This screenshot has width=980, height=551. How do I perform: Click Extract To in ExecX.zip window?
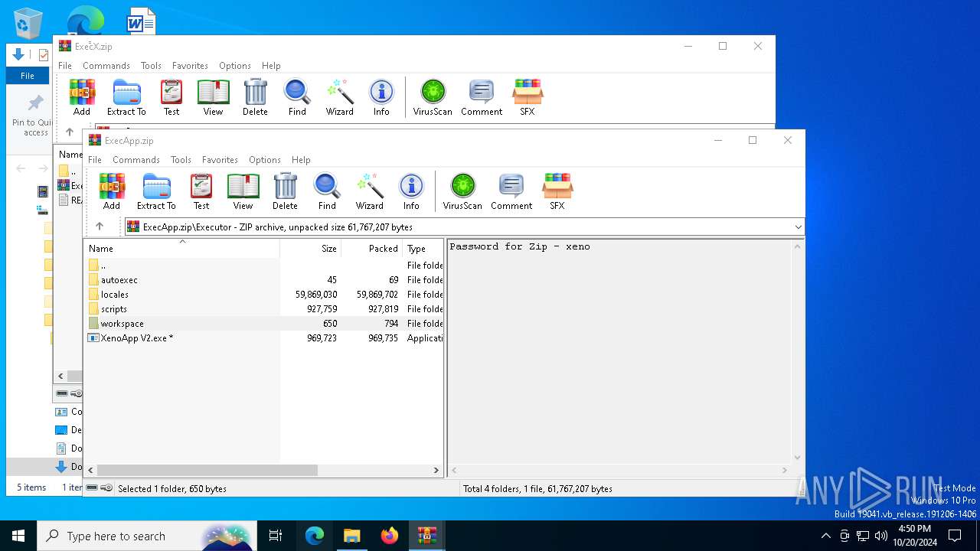[126, 97]
